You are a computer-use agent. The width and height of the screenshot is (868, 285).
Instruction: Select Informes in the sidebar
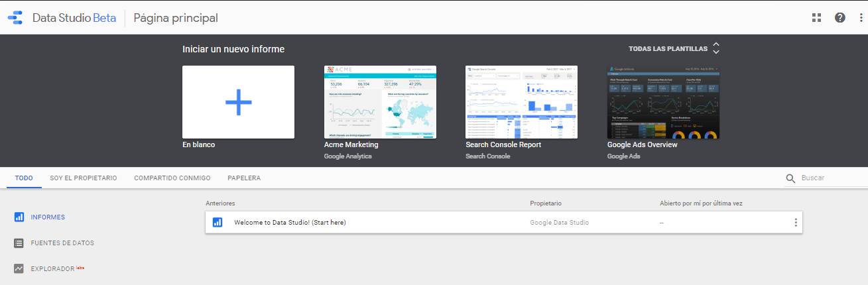pos(48,217)
